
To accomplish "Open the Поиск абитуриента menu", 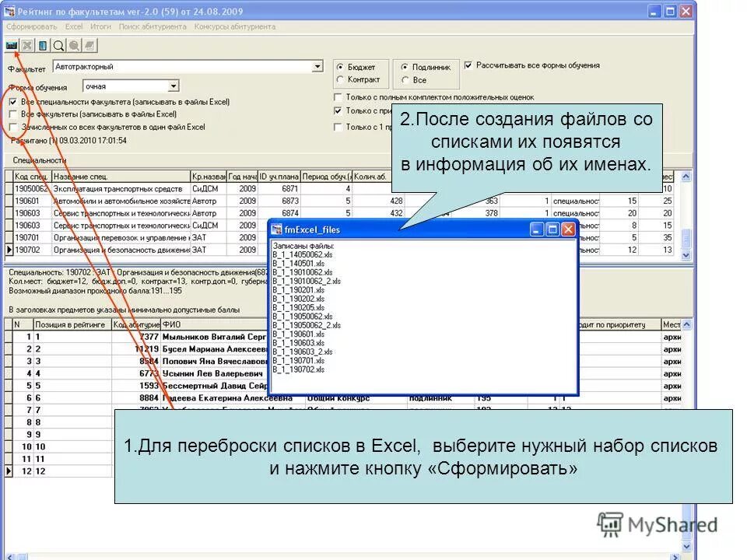I will [153, 26].
